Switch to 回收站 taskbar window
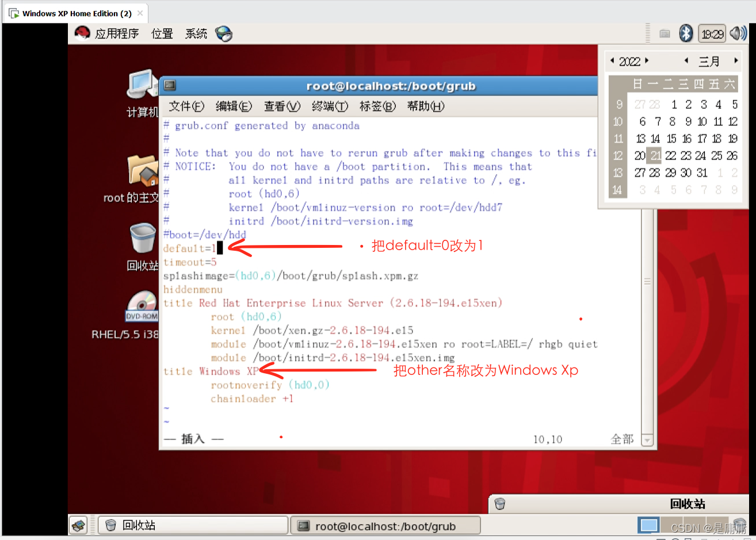Viewport: 756px width, 540px height. tap(193, 525)
